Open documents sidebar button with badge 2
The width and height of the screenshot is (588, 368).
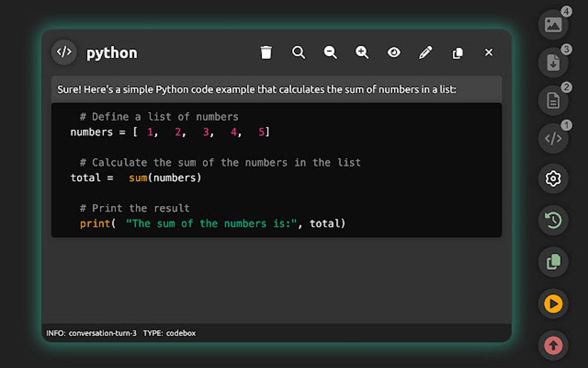click(x=553, y=100)
